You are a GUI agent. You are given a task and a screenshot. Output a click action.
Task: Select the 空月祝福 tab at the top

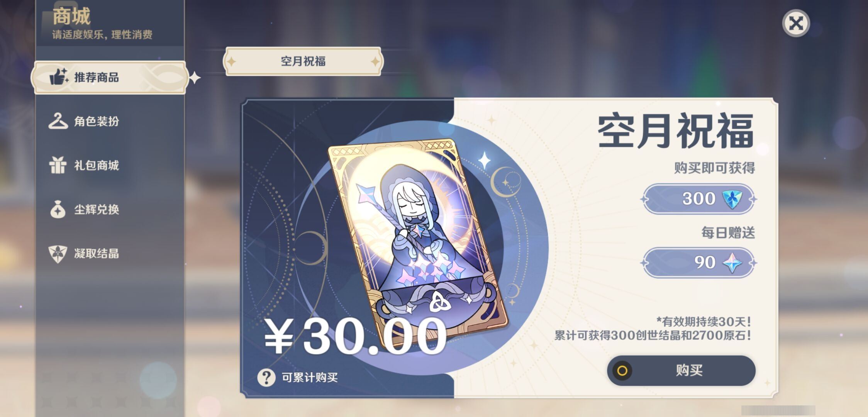(303, 61)
